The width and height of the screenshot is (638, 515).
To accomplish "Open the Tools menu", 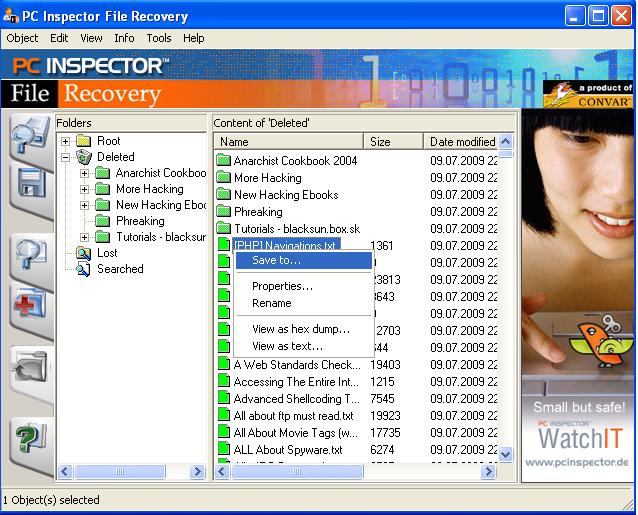I will click(x=159, y=38).
